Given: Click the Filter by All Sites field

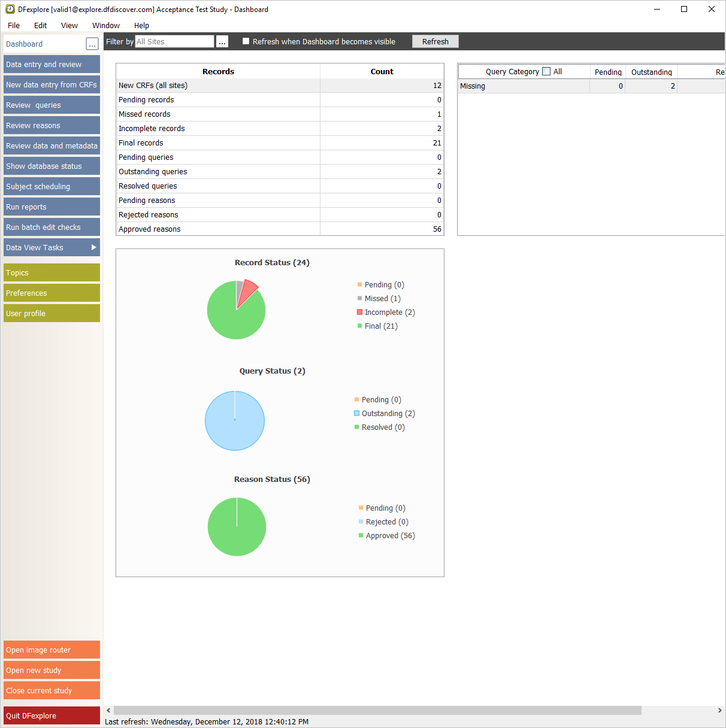Looking at the screenshot, I should tap(174, 41).
